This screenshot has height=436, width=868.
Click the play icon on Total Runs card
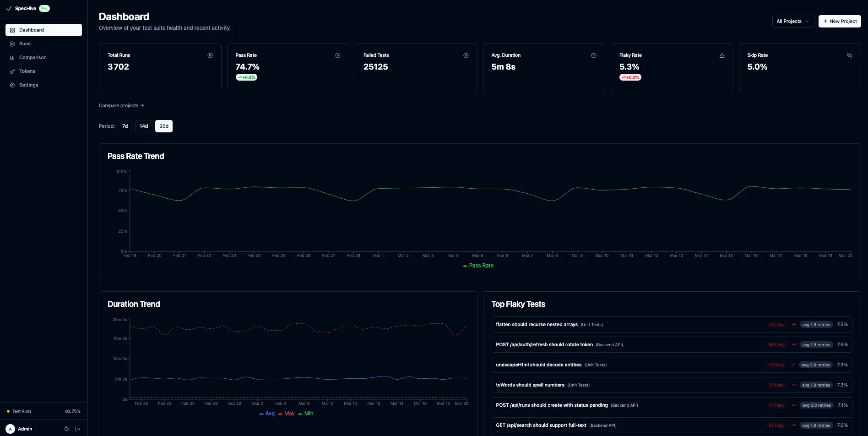coord(210,55)
